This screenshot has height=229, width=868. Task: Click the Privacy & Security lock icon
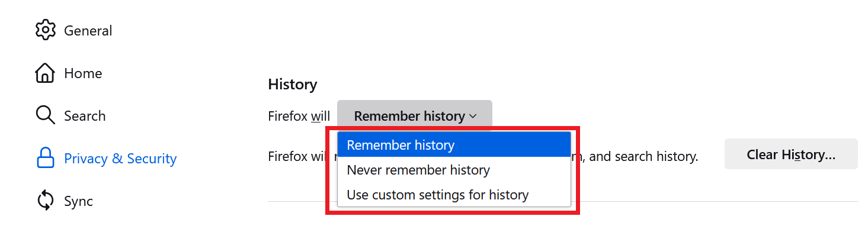46,158
